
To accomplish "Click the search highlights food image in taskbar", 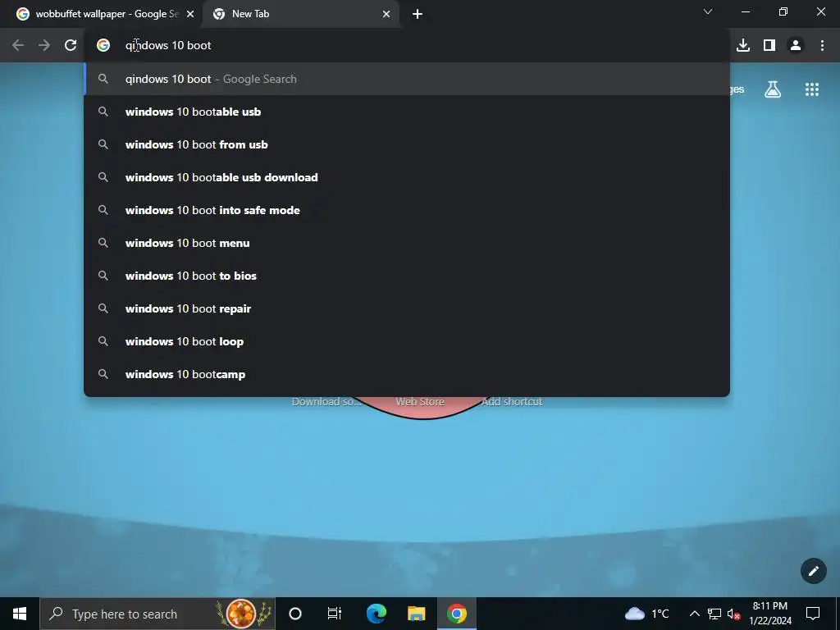I will coord(242,614).
